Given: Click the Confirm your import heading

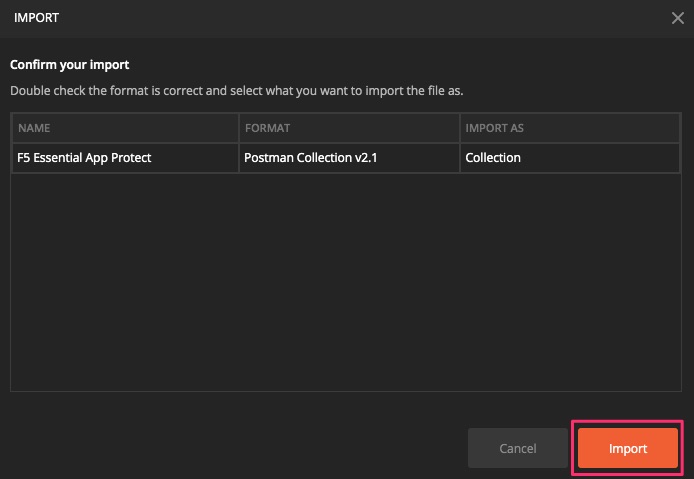Looking at the screenshot, I should coord(69,65).
